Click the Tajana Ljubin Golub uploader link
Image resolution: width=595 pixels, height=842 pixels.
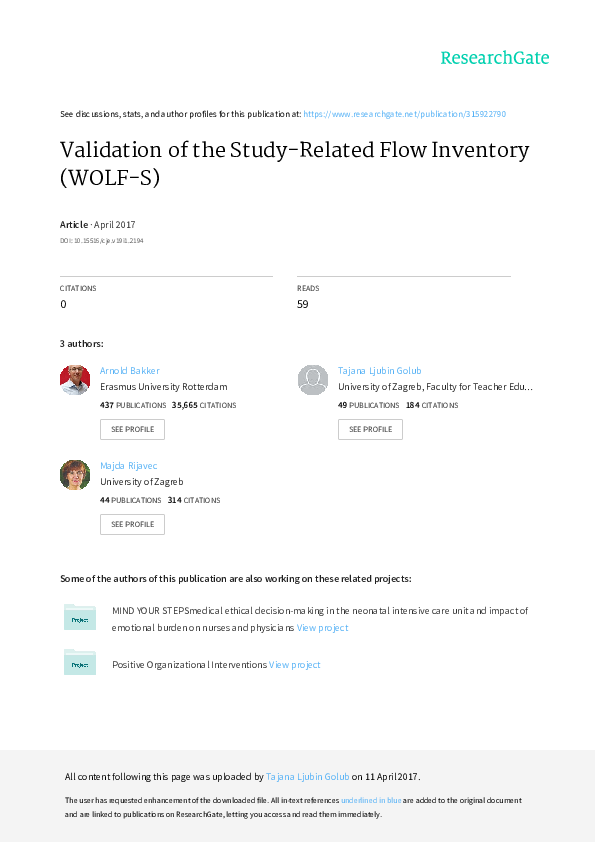(x=307, y=776)
